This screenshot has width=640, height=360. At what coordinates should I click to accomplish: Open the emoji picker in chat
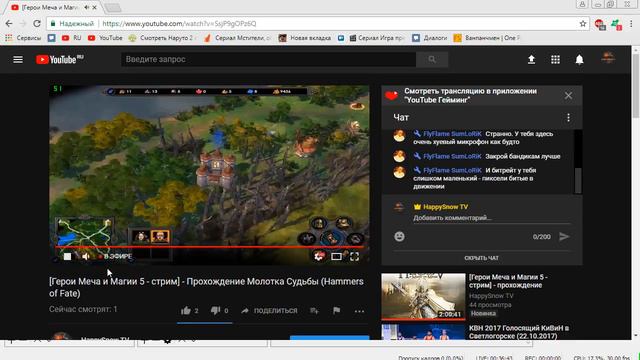coord(399,236)
